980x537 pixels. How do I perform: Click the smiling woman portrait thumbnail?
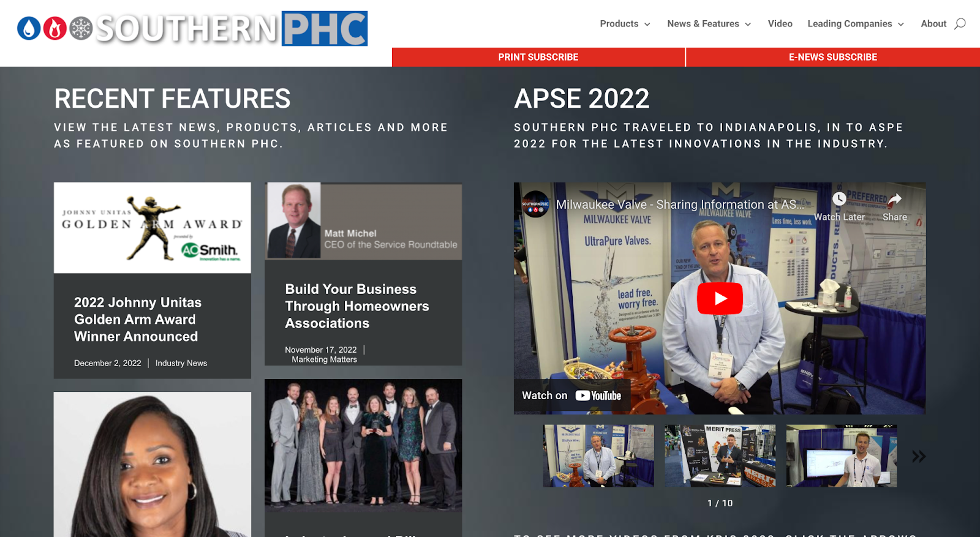coord(153,464)
